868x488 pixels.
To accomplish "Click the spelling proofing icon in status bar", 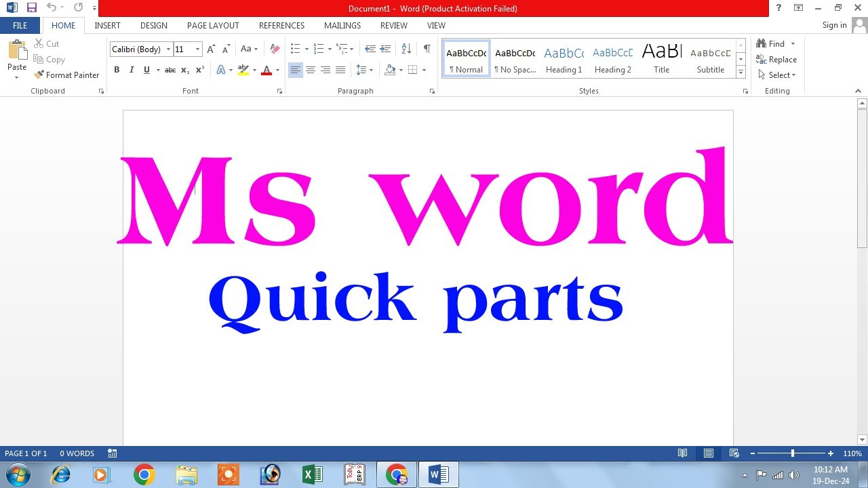I will tap(113, 453).
